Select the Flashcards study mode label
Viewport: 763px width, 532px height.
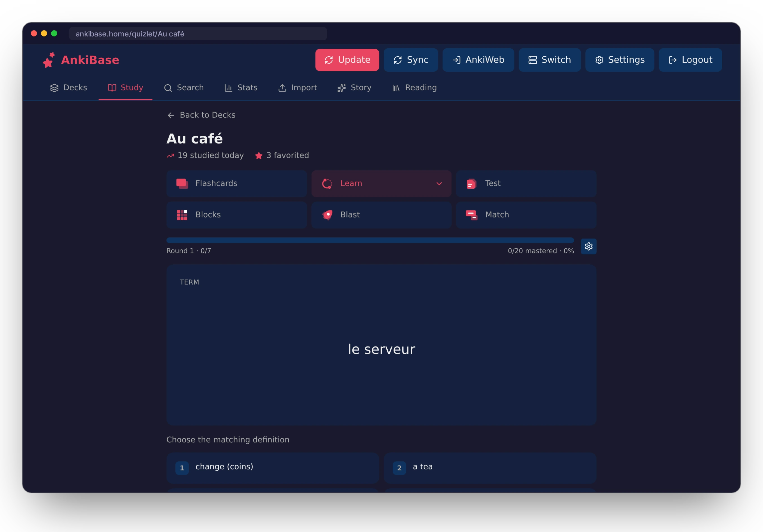216,183
